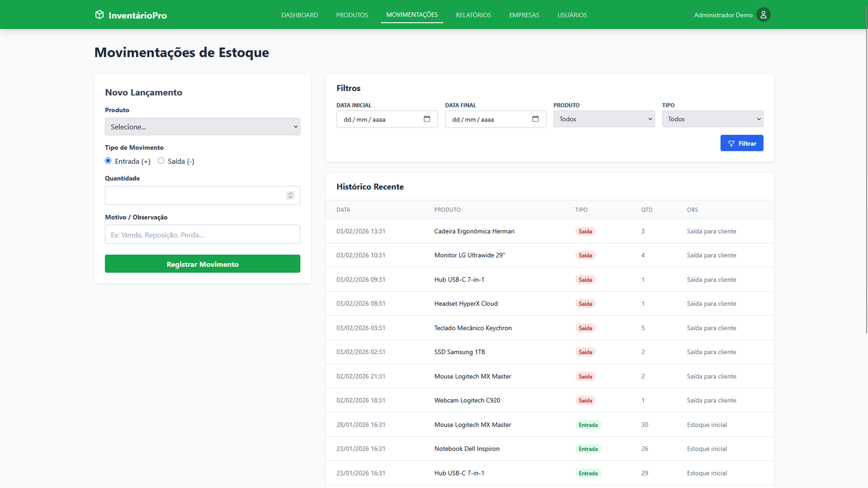Open calendar picker for Data Final
This screenshot has height=488, width=868.
click(535, 119)
